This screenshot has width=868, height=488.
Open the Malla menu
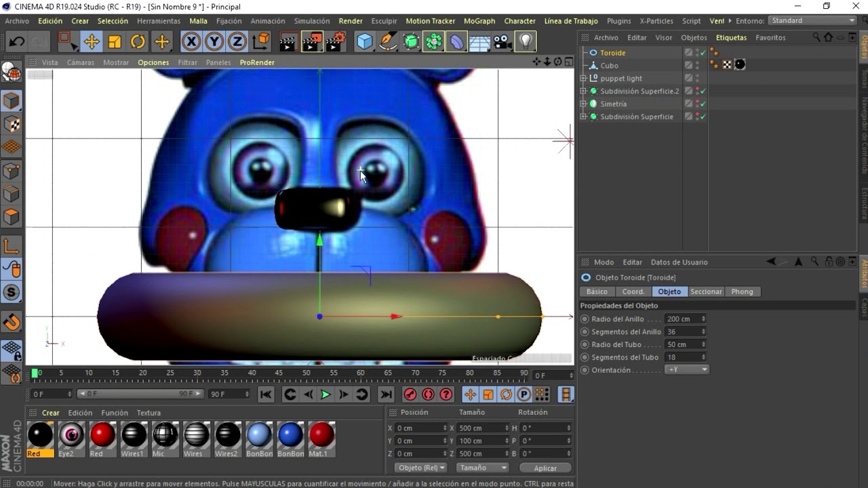199,21
